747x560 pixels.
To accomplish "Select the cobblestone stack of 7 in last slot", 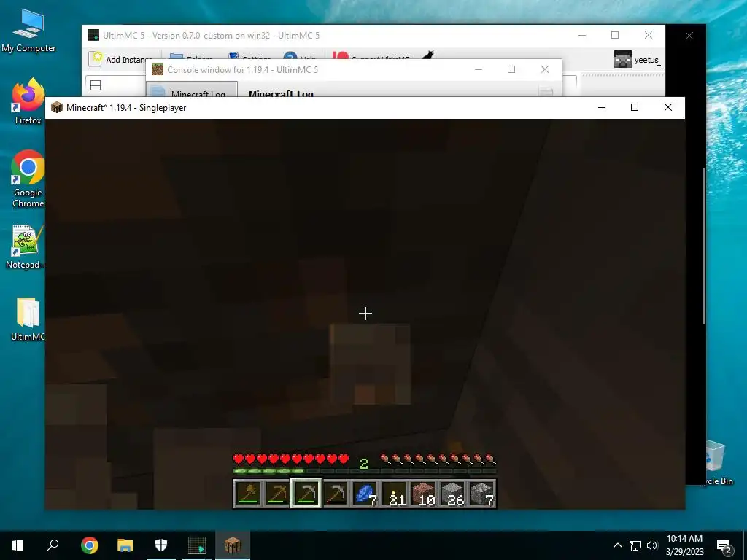I will [x=482, y=494].
